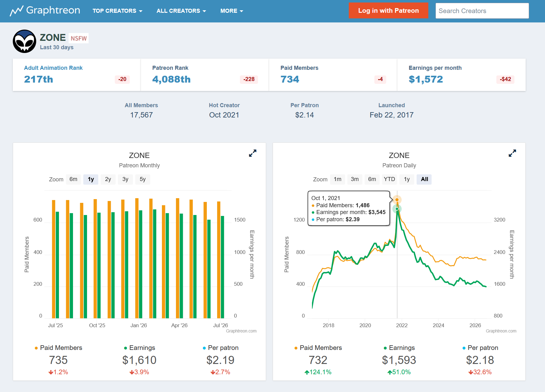Toggle Per patron series in daily chart legend

tap(480, 348)
